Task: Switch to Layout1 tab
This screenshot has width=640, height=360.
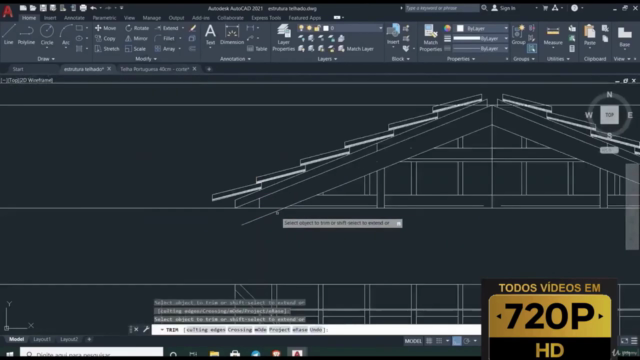Action: tap(42, 339)
